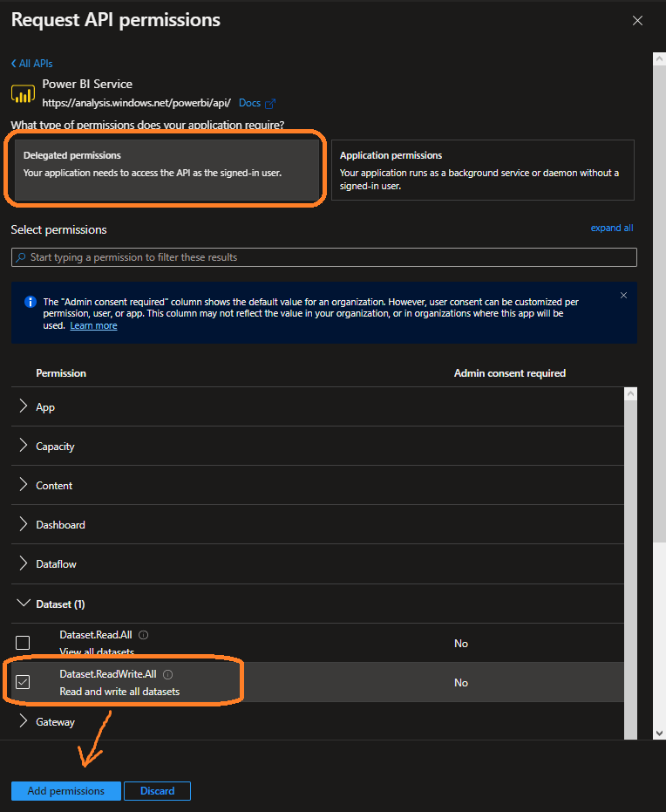
Task: Uncheck the Dataset.ReadWrite.All checkbox
Action: point(24,682)
